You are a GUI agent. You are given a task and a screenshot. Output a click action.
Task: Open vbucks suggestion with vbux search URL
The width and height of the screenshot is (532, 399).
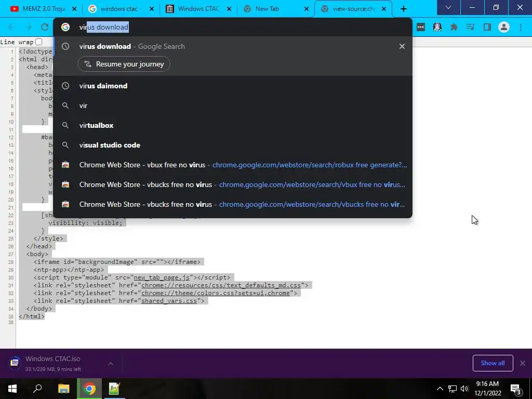(x=233, y=184)
